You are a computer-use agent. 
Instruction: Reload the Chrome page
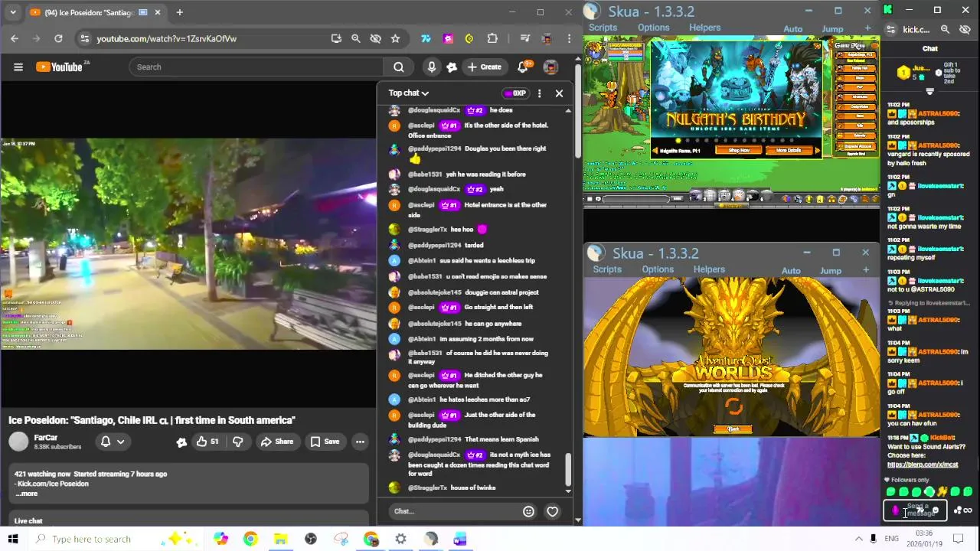(59, 38)
